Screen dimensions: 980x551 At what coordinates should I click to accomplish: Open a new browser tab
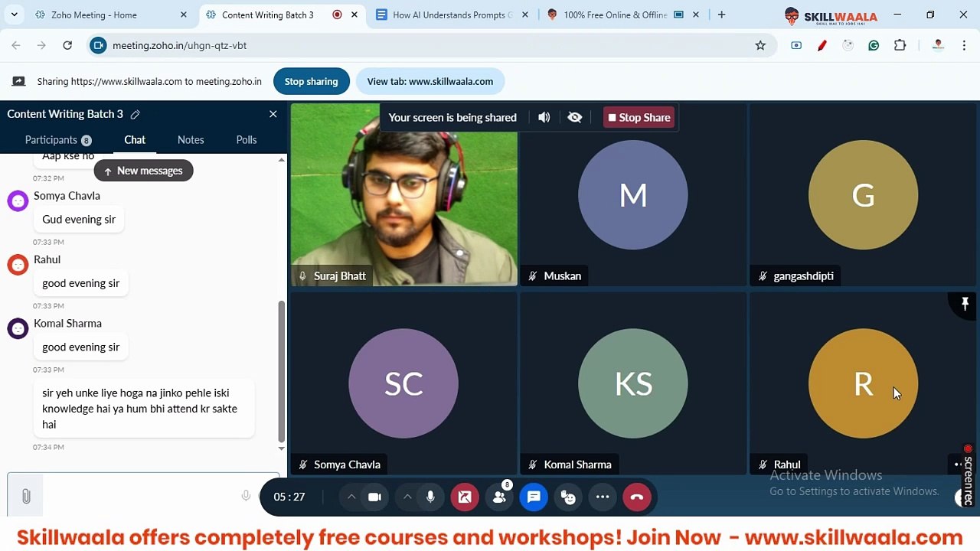tap(721, 15)
